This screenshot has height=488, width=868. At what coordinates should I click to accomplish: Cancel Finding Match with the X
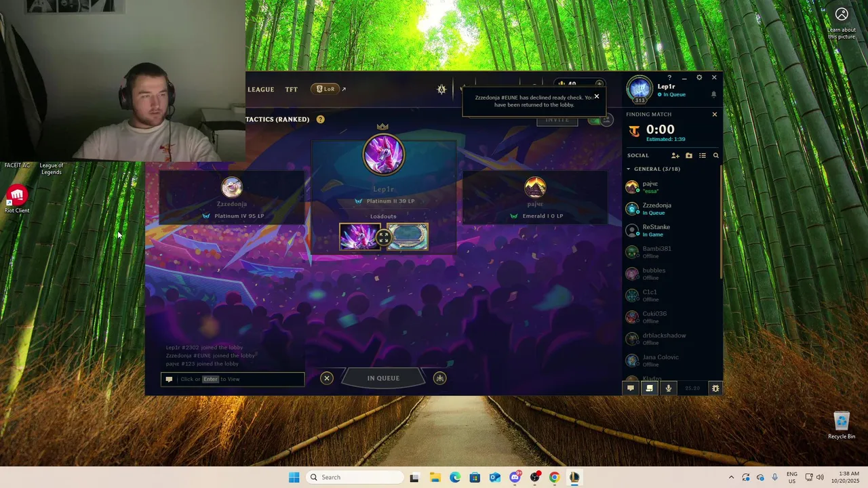point(714,115)
